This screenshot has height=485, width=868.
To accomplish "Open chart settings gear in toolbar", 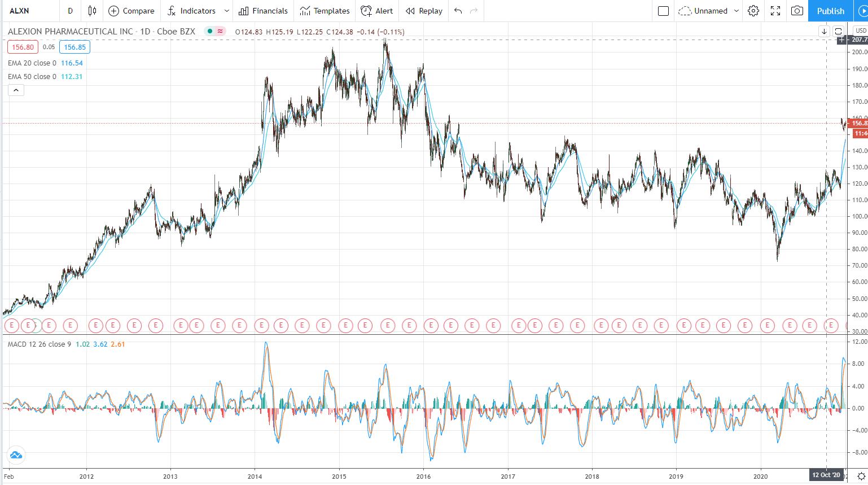I will (x=753, y=11).
